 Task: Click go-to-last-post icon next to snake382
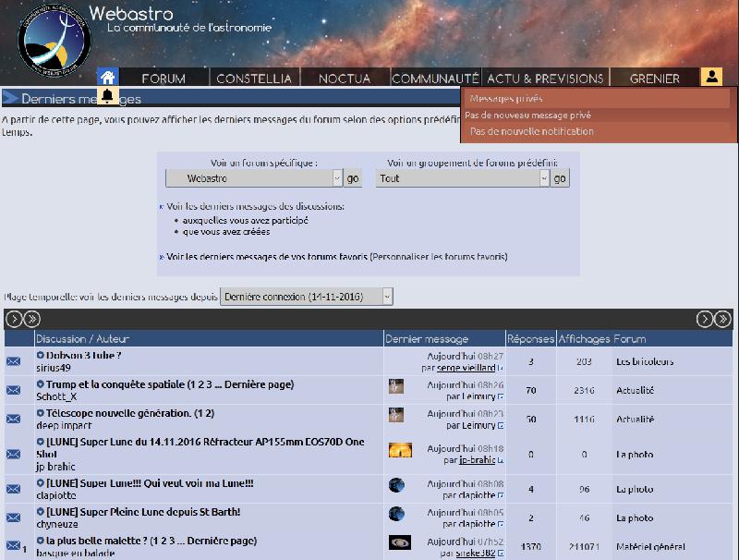pyautogui.click(x=501, y=554)
